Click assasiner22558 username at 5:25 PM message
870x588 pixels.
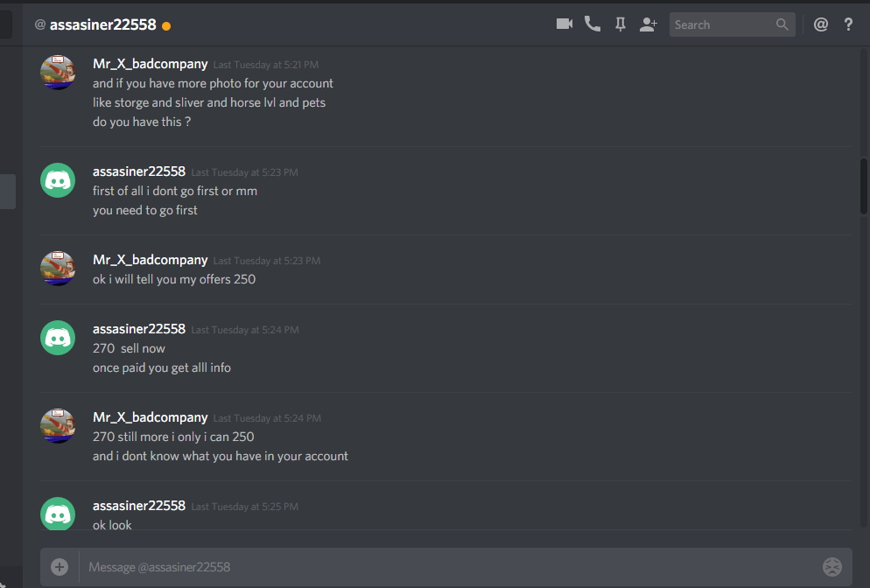pos(138,506)
